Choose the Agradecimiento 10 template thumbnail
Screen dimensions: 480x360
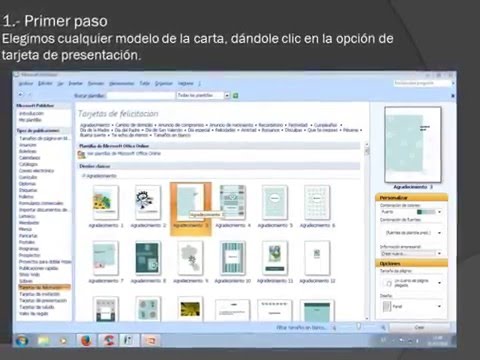pos(233,258)
